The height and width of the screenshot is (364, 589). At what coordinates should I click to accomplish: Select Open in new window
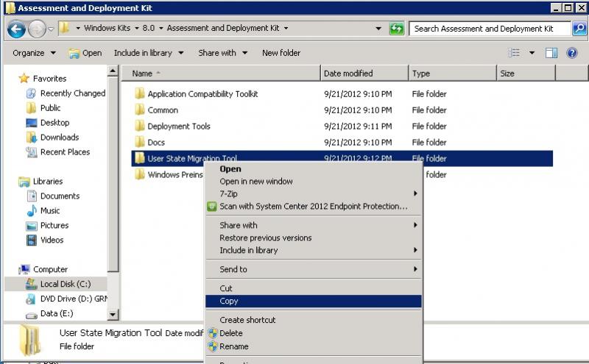point(314,181)
